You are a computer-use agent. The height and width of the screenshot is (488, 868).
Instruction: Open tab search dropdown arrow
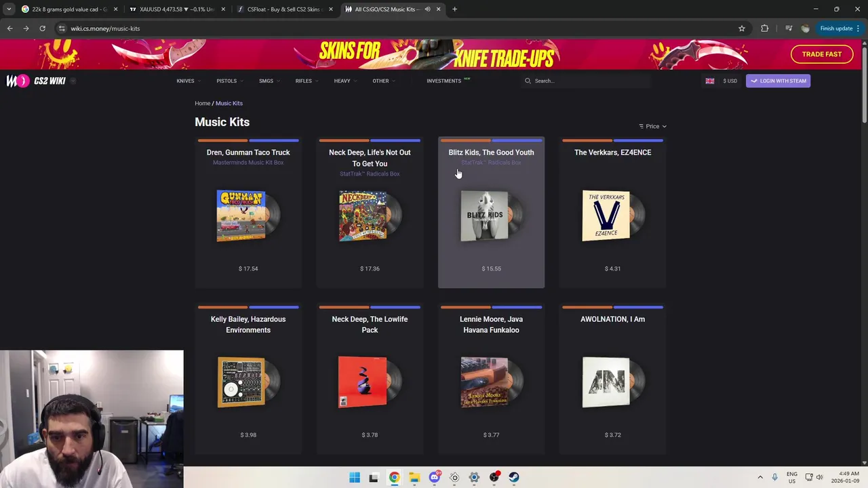tap(9, 9)
